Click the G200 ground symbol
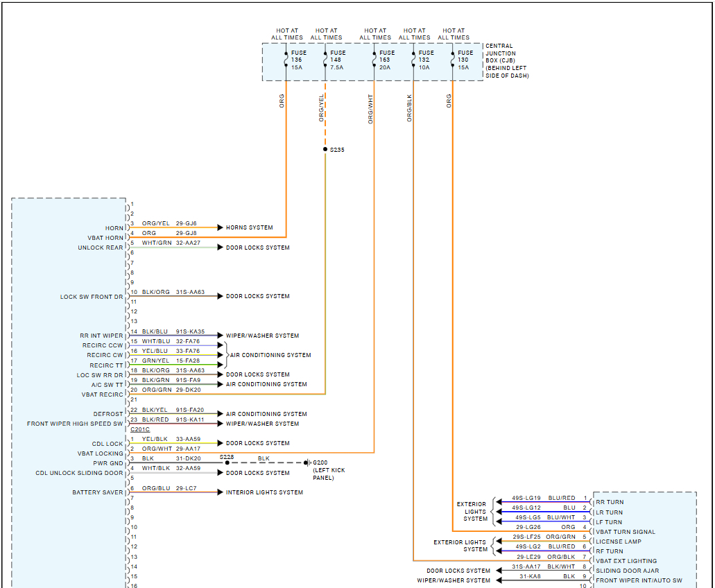 click(x=307, y=462)
